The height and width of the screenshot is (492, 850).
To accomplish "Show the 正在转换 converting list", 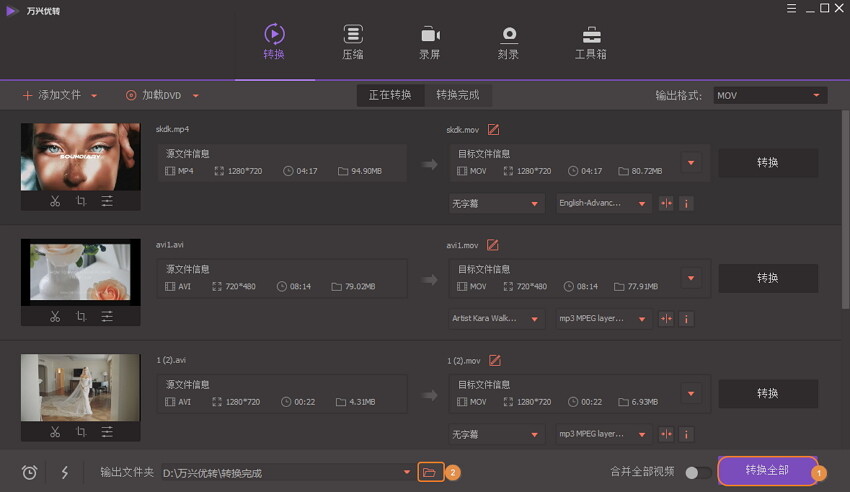I will pos(390,95).
